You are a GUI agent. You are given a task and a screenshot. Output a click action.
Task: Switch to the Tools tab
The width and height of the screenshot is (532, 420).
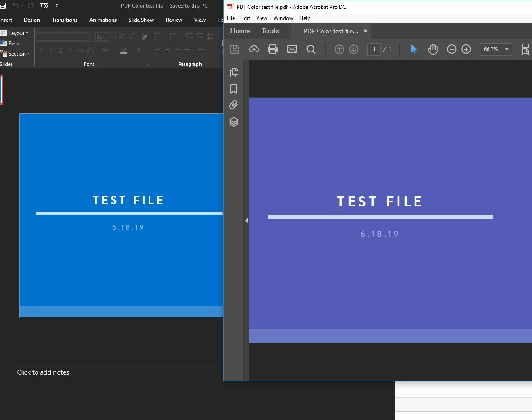pos(270,31)
